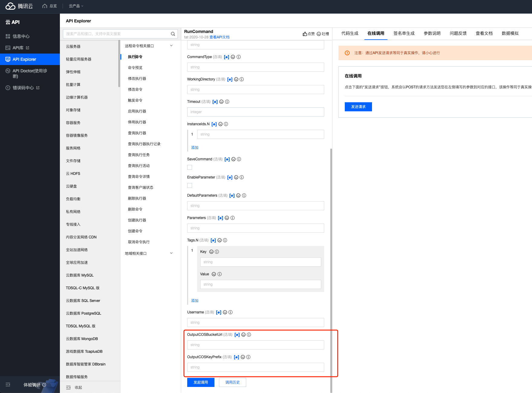Tick the EnableParameter checkbox

(x=190, y=185)
